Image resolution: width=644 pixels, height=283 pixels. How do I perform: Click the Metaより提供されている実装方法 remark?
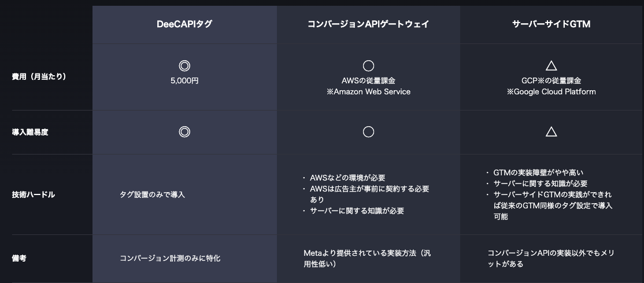pos(367,253)
